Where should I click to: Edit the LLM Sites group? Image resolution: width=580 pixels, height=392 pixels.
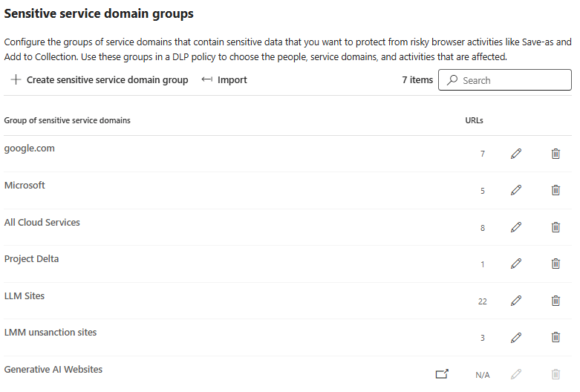pos(516,301)
